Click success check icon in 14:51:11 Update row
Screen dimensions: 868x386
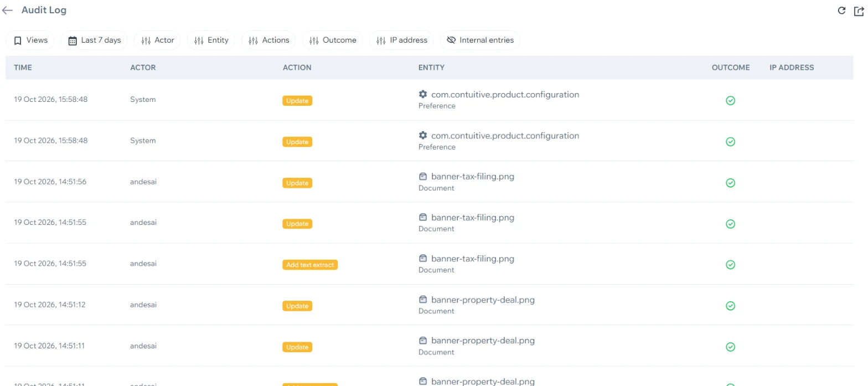(x=730, y=347)
